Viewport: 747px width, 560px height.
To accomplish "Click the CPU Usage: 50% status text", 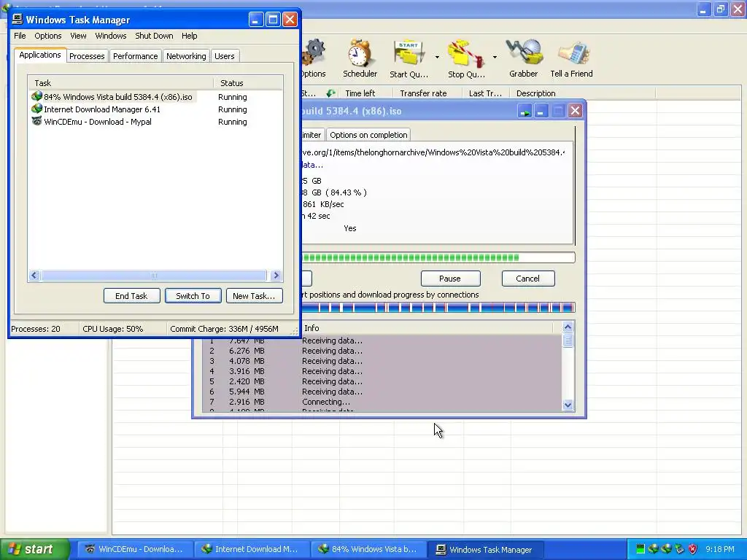I will pos(113,329).
